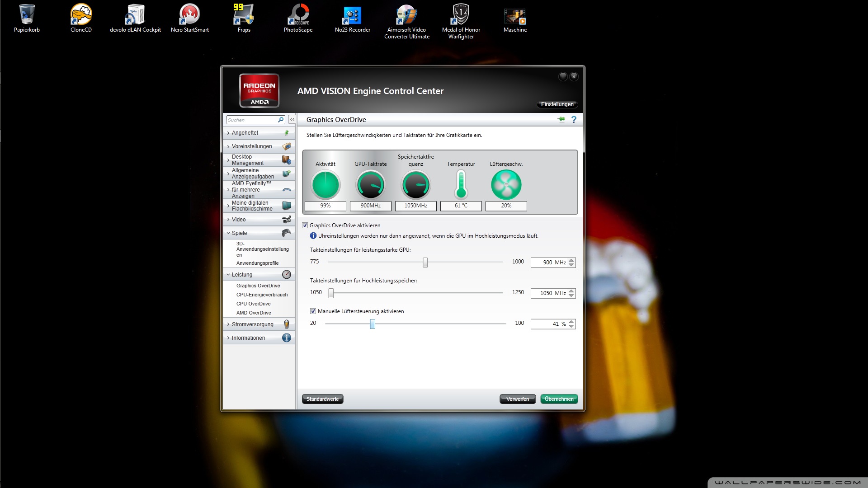This screenshot has height=488, width=868.
Task: Click the Informationen info icon
Action: tap(286, 338)
